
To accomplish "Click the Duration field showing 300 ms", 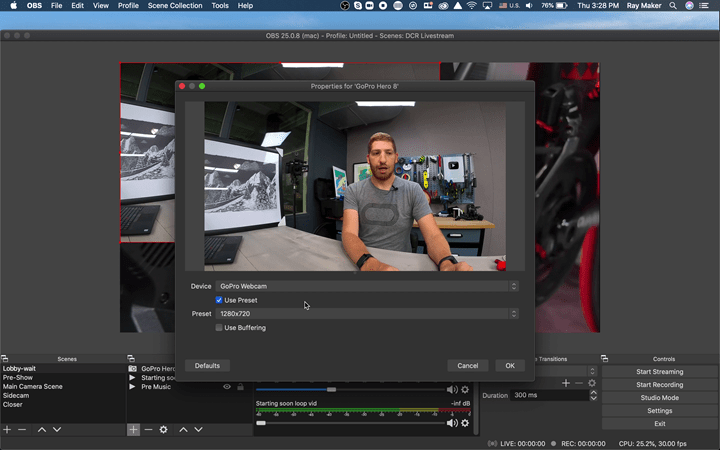I will [549, 395].
